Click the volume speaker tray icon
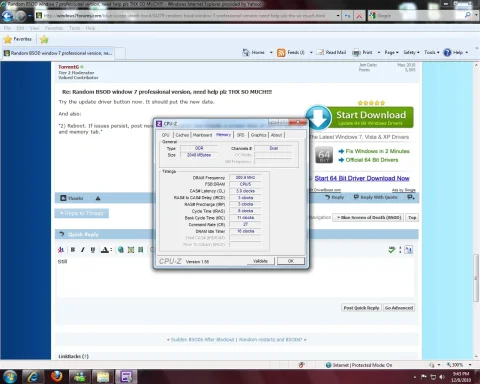Image resolution: width=480 pixels, height=384 pixels. coord(442,377)
